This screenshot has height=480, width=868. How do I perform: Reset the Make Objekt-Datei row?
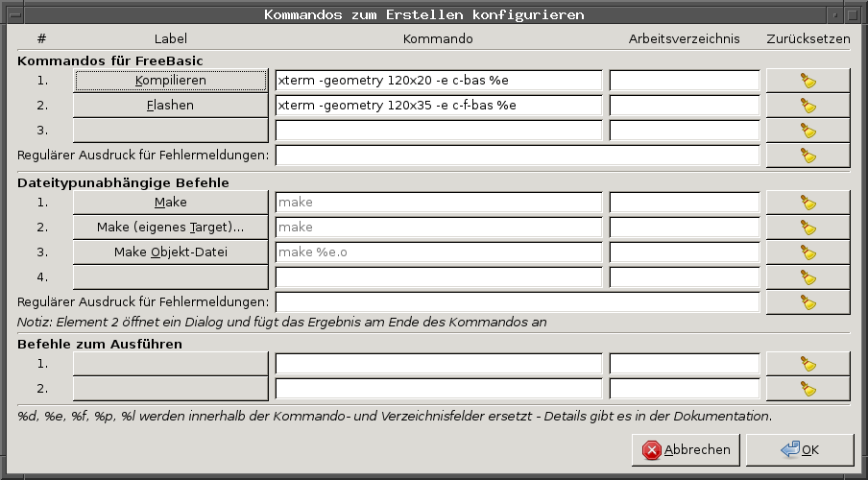click(808, 252)
